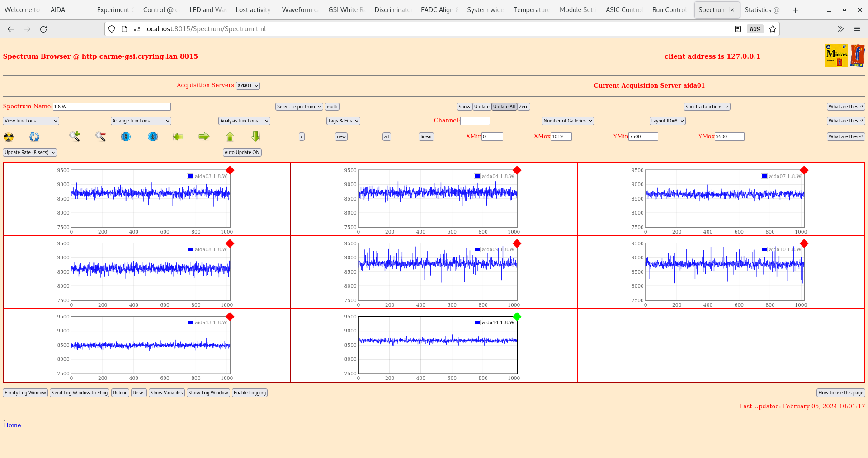This screenshot has width=868, height=458.
Task: Click the Spectrum Name input field
Action: click(x=112, y=107)
